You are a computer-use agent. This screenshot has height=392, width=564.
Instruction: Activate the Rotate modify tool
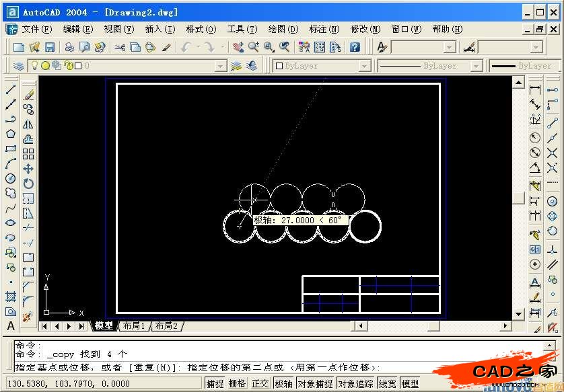click(x=28, y=184)
